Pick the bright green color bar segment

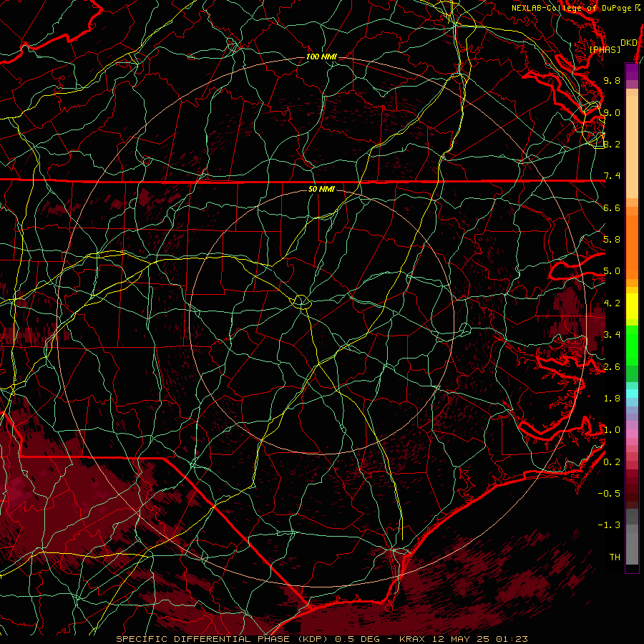click(x=632, y=346)
